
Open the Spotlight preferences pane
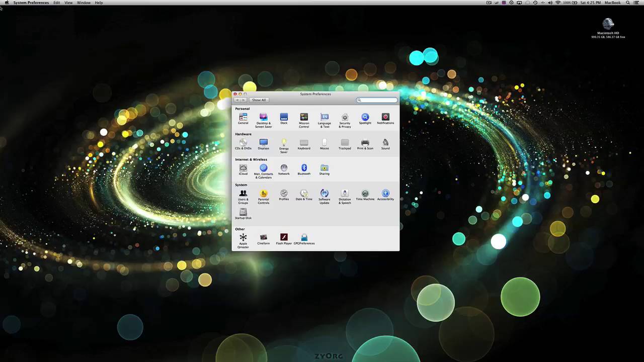tap(365, 119)
